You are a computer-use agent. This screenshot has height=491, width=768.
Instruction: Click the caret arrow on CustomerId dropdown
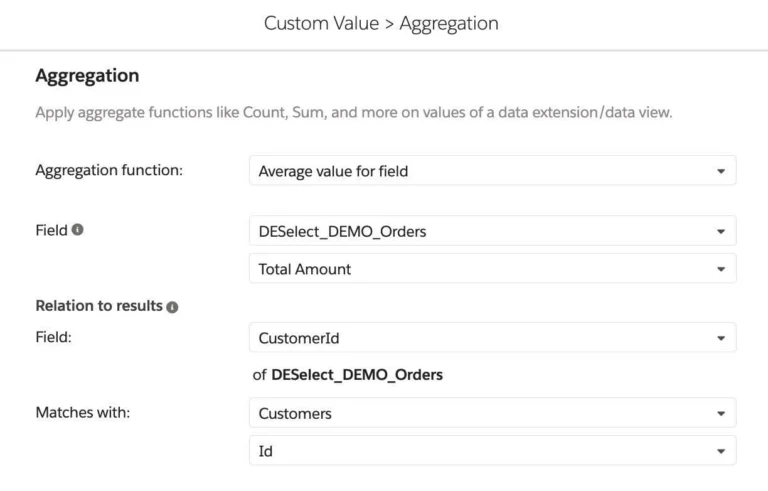[x=720, y=338]
